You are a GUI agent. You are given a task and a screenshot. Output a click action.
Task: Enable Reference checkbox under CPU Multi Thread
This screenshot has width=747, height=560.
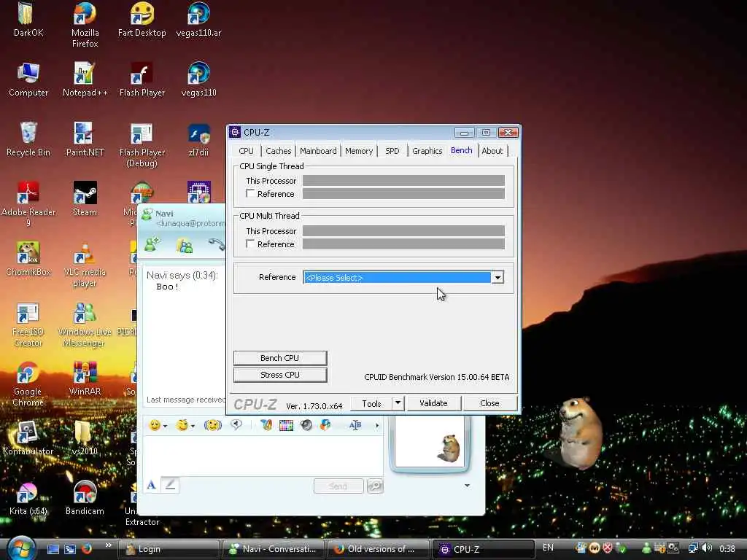tap(250, 244)
